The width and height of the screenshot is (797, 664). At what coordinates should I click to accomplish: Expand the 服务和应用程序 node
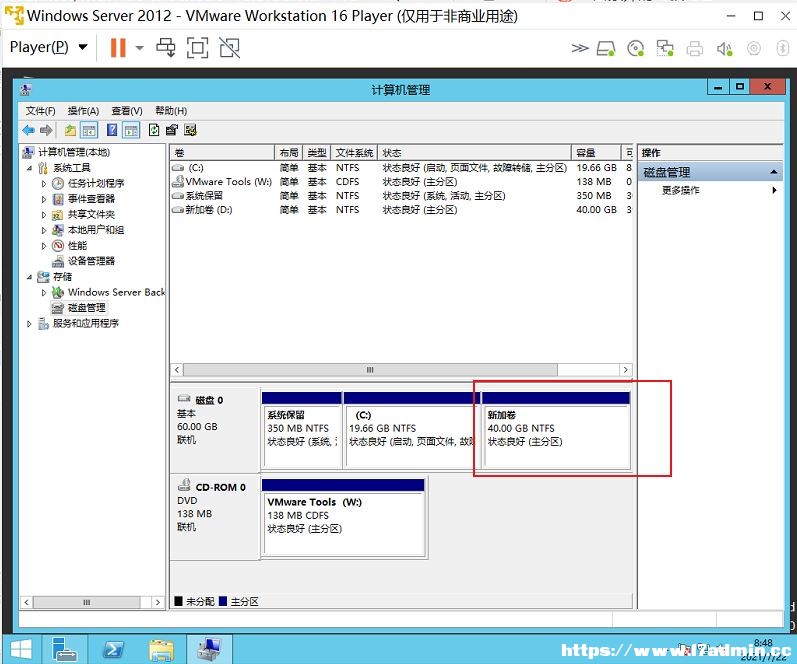(29, 324)
